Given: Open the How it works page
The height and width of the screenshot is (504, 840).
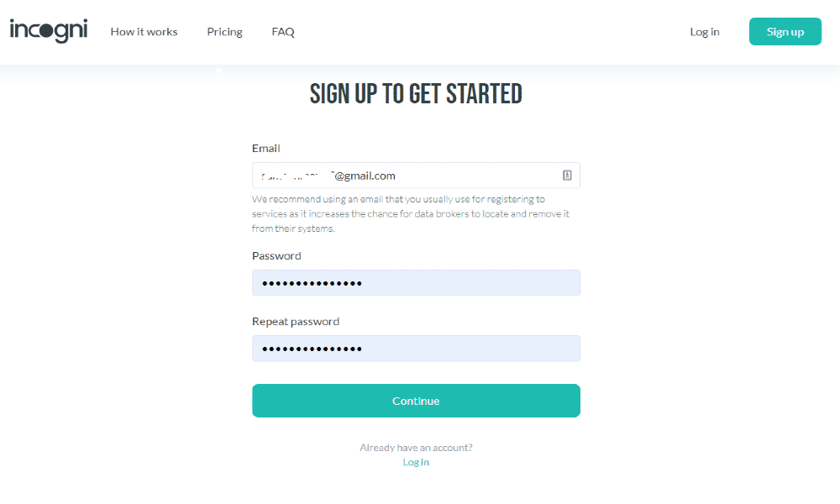Looking at the screenshot, I should pyautogui.click(x=144, y=32).
